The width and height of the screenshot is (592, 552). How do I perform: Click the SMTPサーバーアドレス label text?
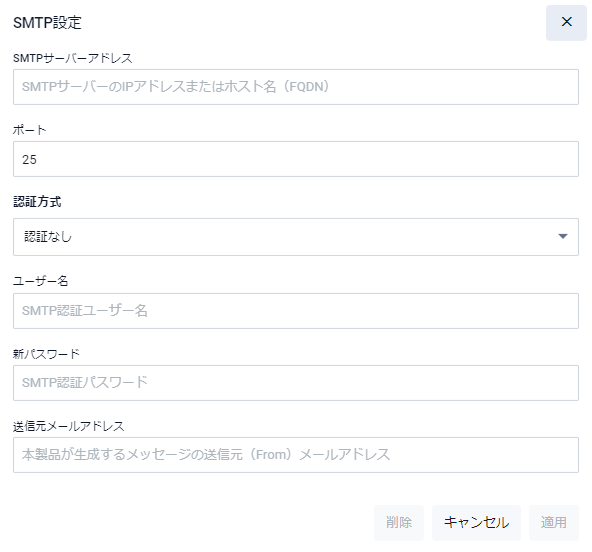tap(72, 58)
